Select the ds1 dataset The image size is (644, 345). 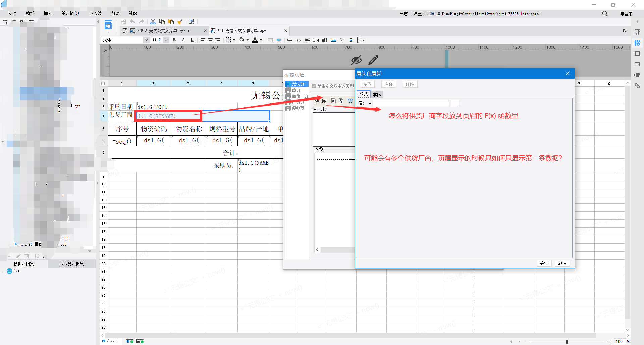13,271
